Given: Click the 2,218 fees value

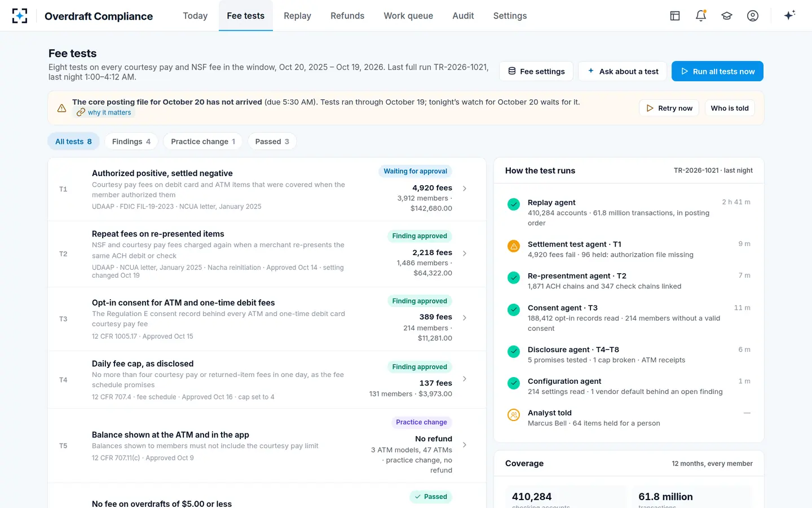Looking at the screenshot, I should click(432, 252).
